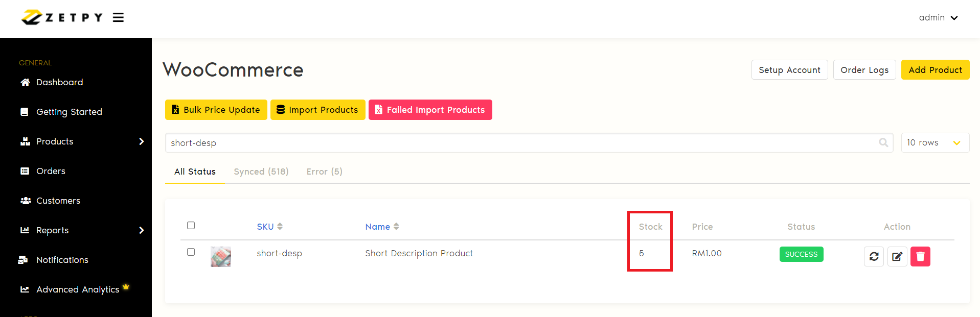Image resolution: width=980 pixels, height=317 pixels.
Task: Open the admin account dropdown
Action: (938, 18)
